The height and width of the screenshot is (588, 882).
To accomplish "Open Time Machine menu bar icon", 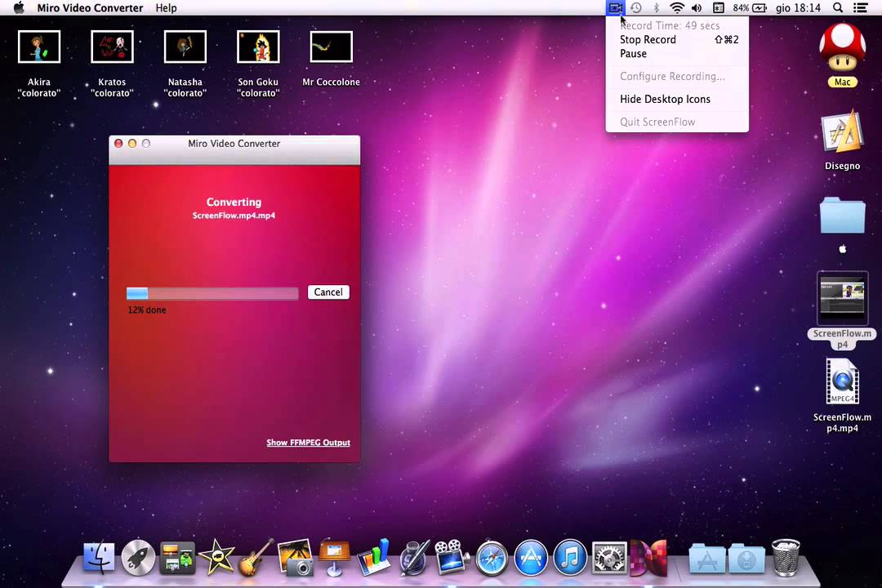I will [635, 8].
